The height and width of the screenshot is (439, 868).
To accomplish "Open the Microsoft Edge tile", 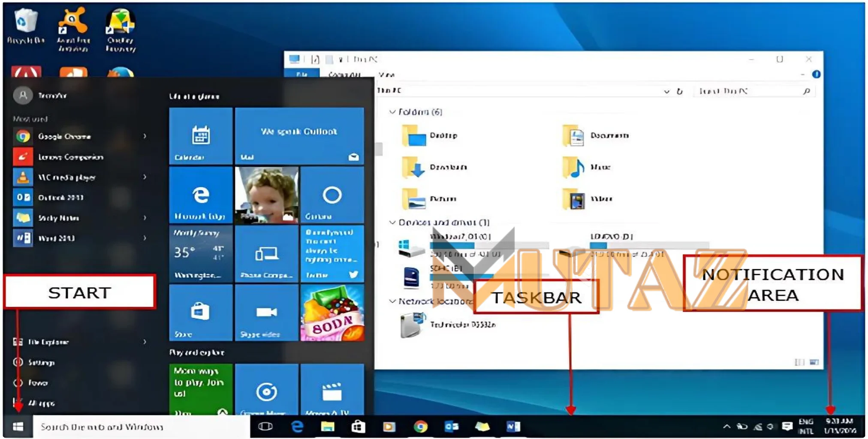I will click(201, 195).
